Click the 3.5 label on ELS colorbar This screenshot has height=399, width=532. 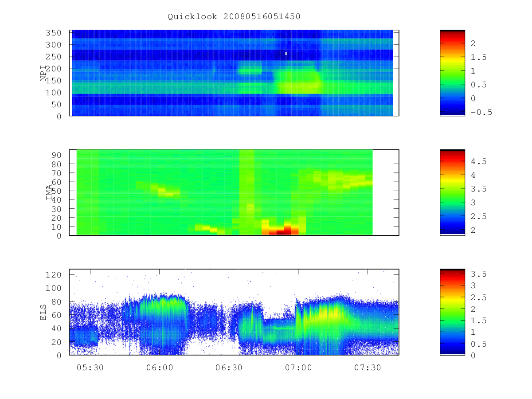[x=479, y=274]
